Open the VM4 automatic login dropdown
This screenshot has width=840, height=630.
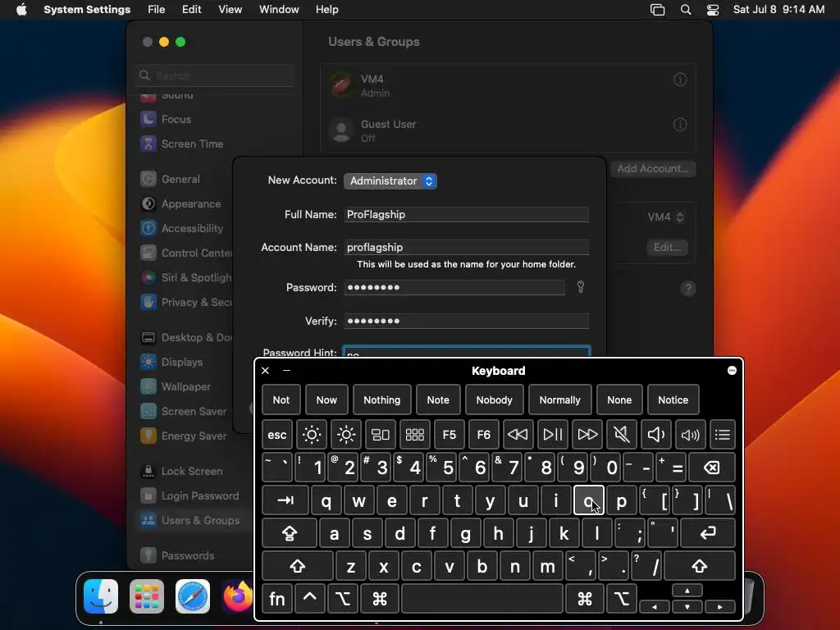point(665,217)
